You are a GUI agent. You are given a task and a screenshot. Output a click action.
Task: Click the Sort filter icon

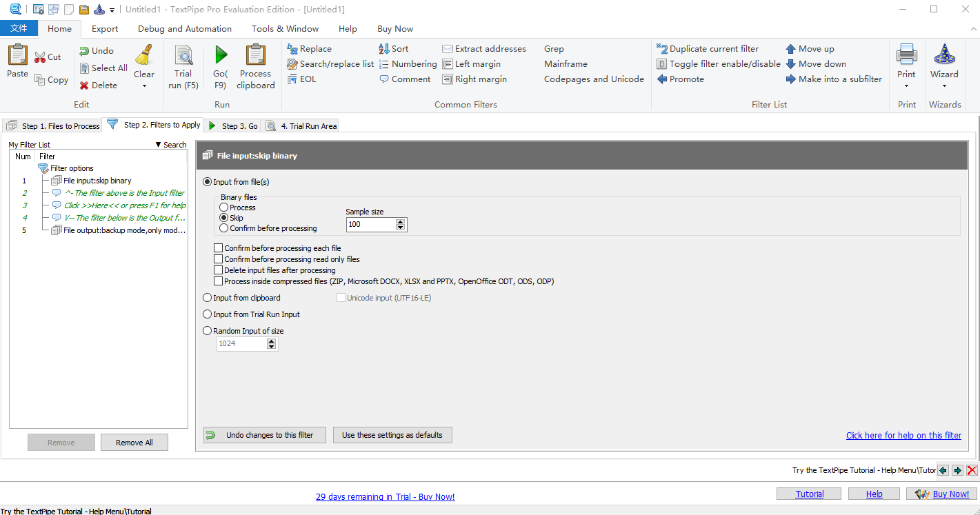(384, 49)
